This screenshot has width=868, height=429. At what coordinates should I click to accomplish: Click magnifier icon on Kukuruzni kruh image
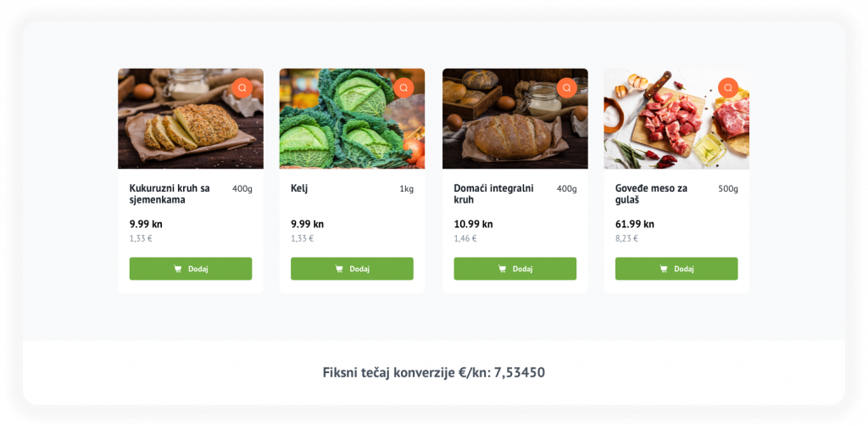(x=242, y=87)
